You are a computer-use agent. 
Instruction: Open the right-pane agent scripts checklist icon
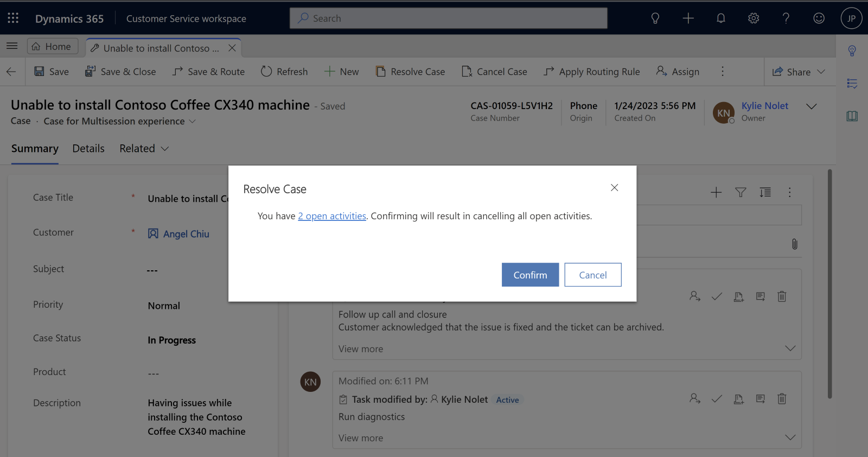pyautogui.click(x=852, y=84)
